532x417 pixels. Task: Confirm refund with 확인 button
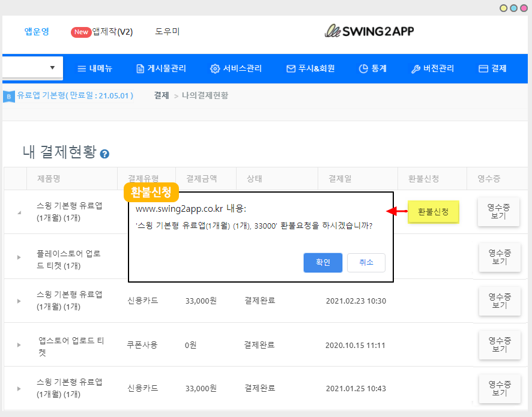click(322, 263)
